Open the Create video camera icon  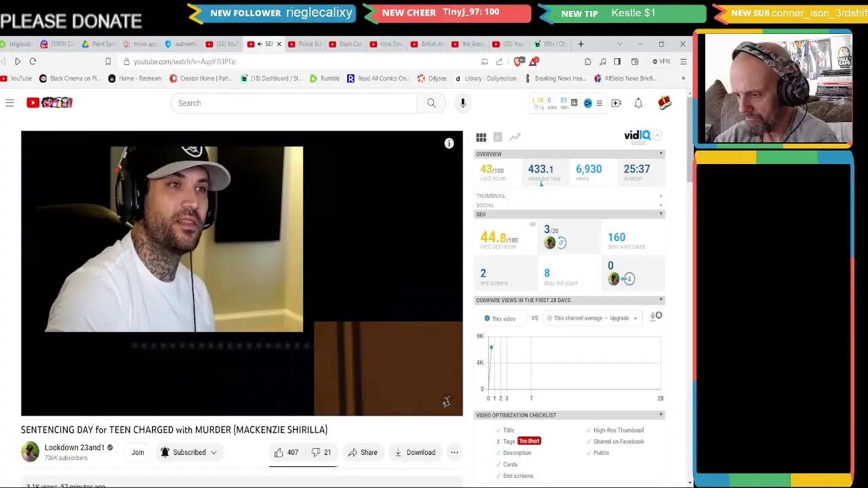[616, 103]
